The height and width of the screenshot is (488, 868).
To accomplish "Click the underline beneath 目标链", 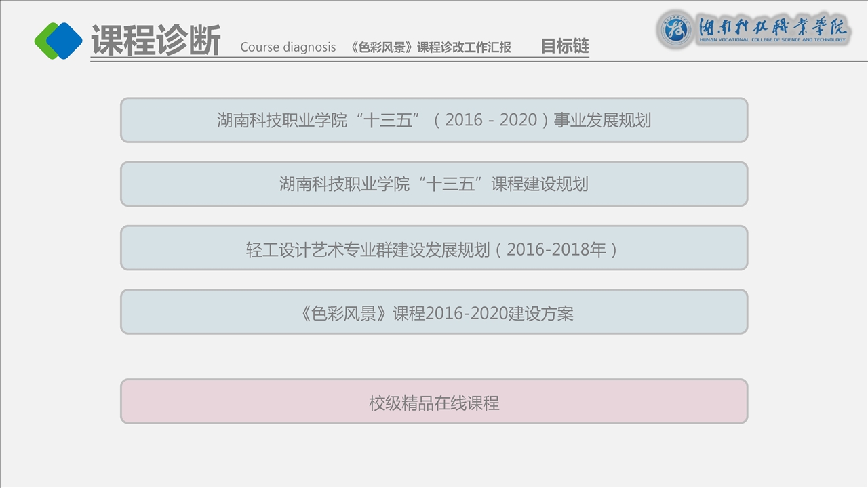I will tap(564, 57).
